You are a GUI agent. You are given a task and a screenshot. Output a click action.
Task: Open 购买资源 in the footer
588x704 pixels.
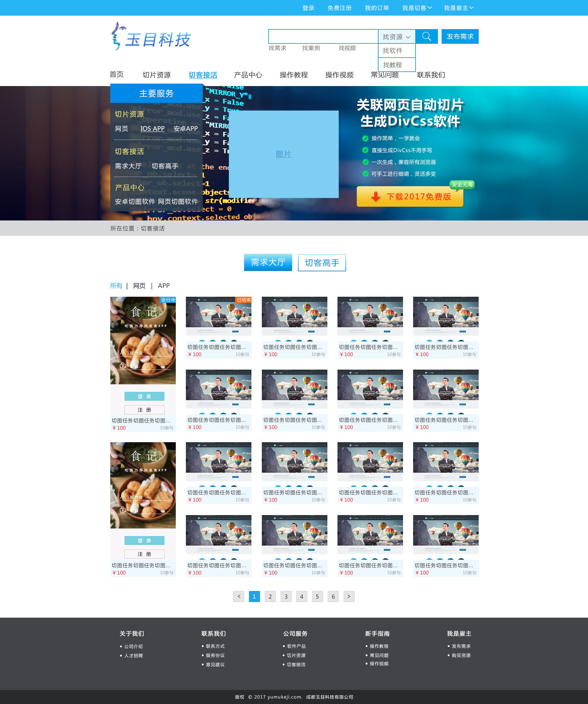click(461, 655)
